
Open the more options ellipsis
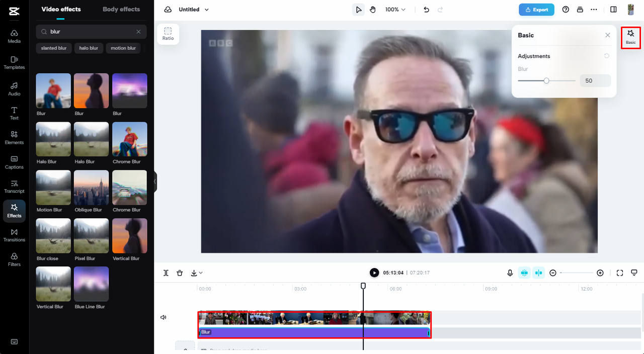pos(594,10)
